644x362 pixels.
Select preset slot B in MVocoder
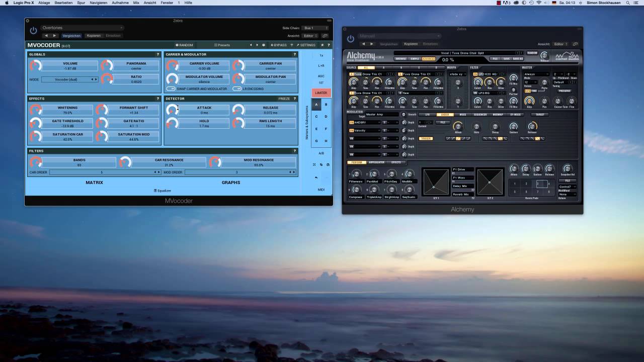click(x=326, y=105)
